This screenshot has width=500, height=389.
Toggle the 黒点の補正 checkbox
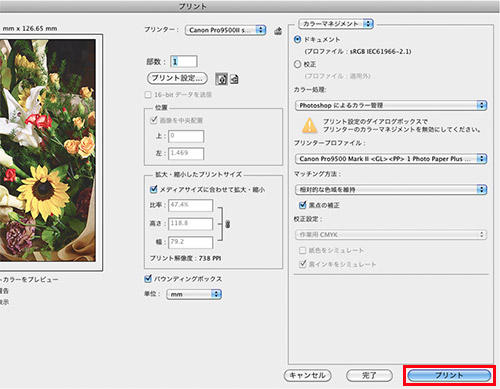click(x=303, y=205)
